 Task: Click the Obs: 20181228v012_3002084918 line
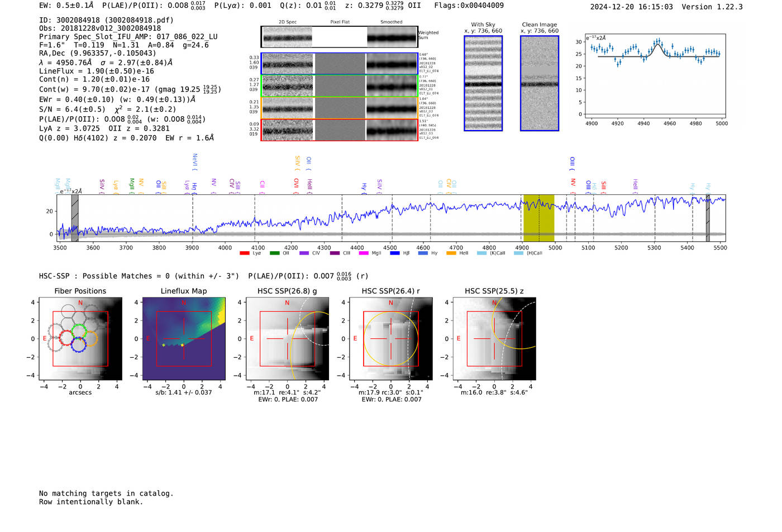100,28
